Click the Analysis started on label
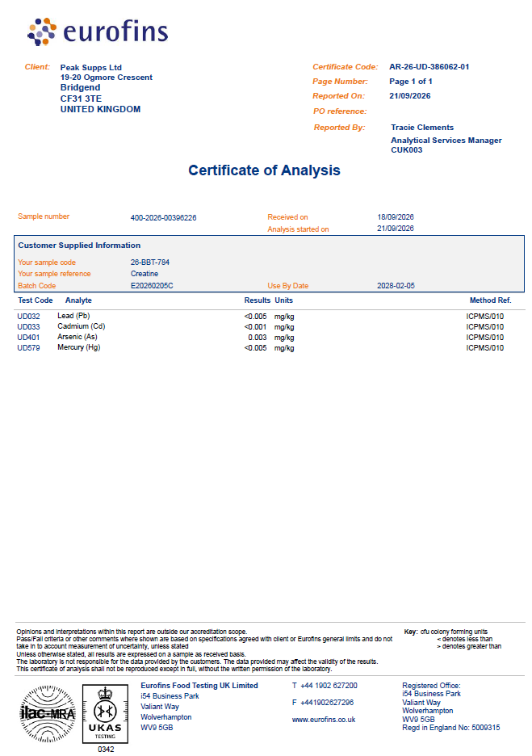This screenshot has width=532, height=756. click(x=298, y=229)
